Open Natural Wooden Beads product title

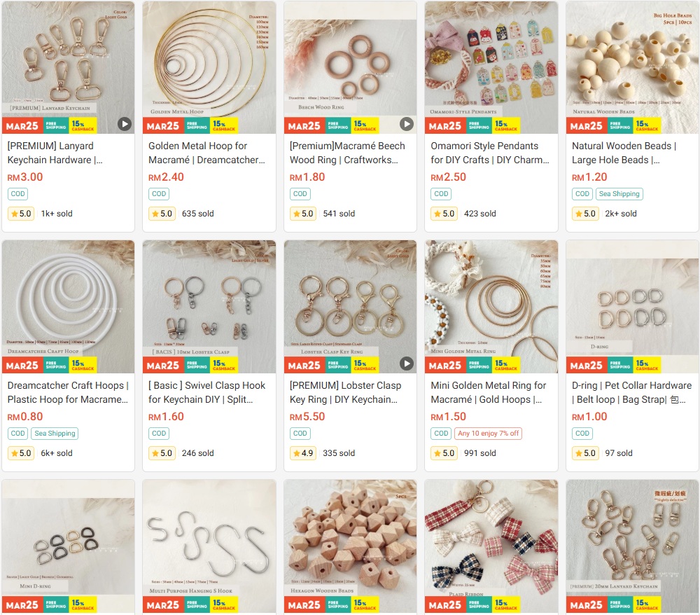(x=624, y=153)
